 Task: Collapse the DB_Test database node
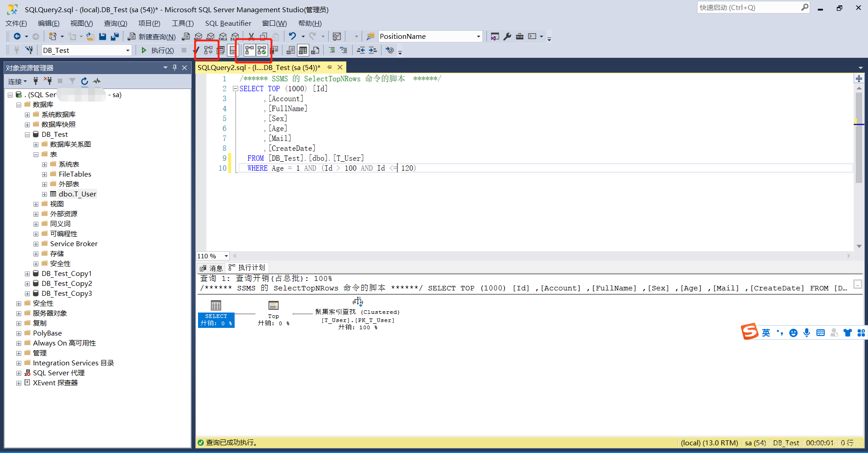point(27,135)
